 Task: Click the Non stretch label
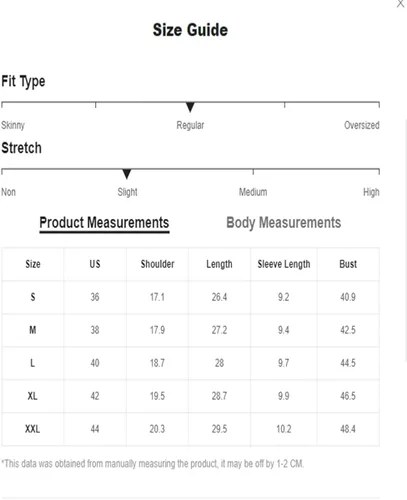[8, 192]
